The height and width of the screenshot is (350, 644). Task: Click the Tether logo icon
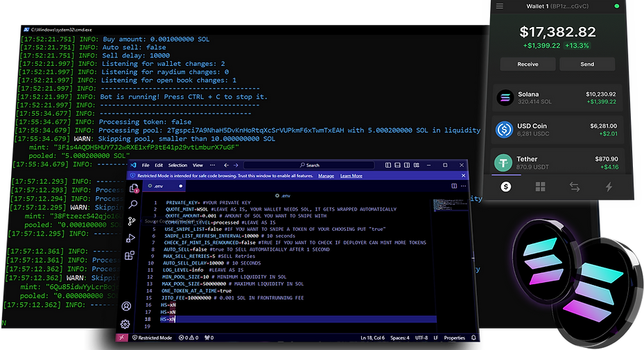coord(503,163)
